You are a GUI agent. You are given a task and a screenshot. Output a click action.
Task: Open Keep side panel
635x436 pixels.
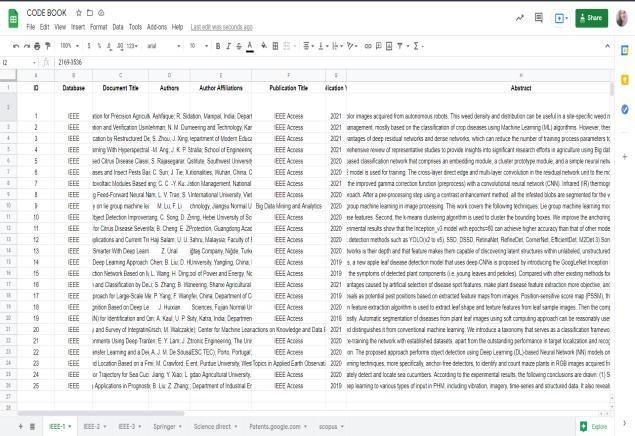[625, 80]
